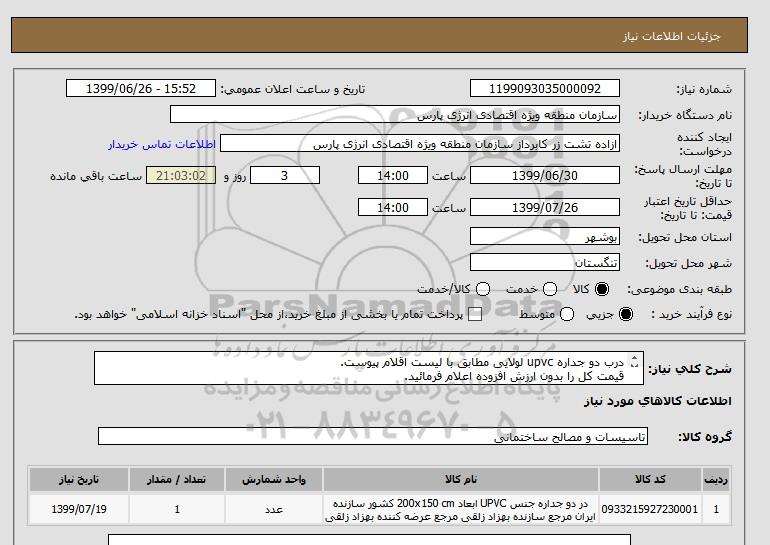Select product code 0933215927230001 cell
Image resolution: width=770 pixels, height=545 pixels.
pyautogui.click(x=650, y=509)
